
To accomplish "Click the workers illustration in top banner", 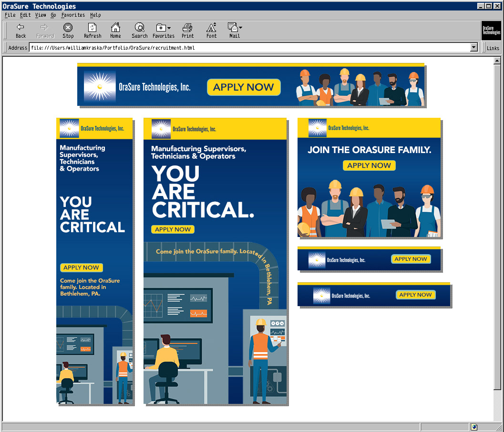I will 360,87.
